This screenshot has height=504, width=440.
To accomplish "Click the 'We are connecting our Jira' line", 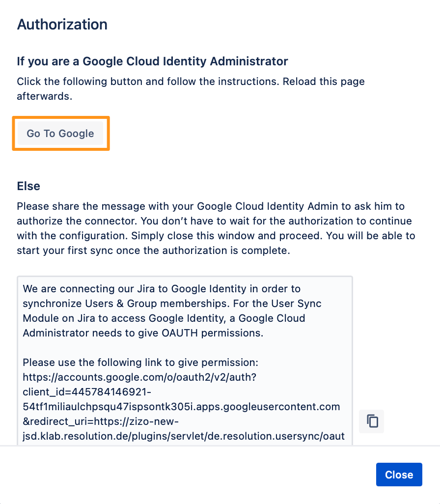I will 162,289.
